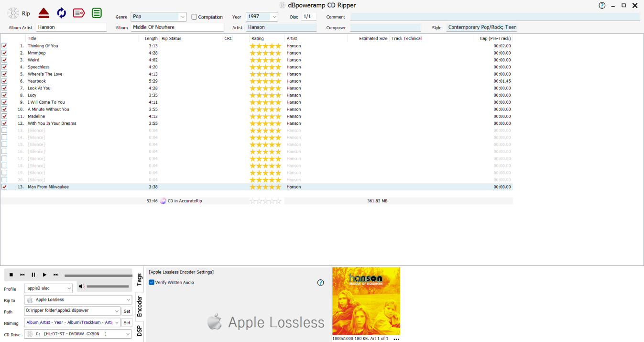Click Rip Status column header
644x342 pixels.
[x=172, y=39]
